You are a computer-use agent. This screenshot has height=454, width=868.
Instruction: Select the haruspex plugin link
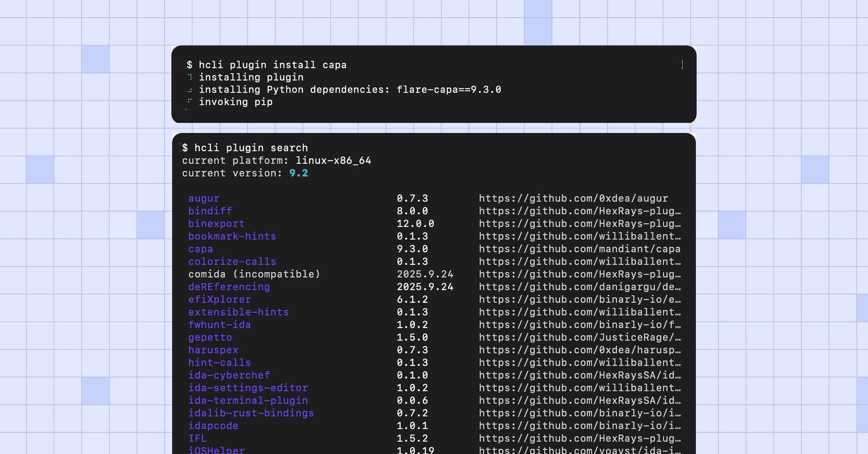tap(213, 350)
